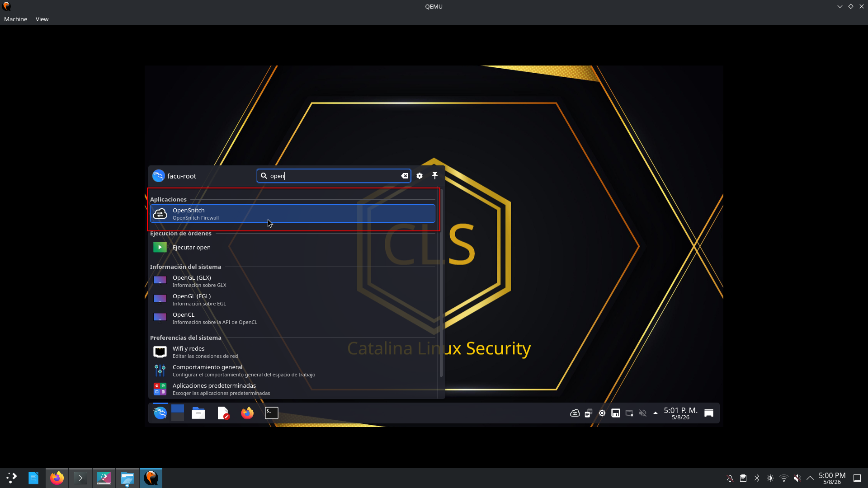Open the host clipboard tray icon

coord(743,478)
